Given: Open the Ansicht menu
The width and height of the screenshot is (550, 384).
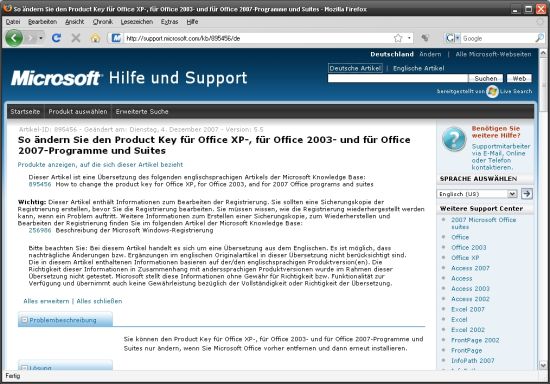Looking at the screenshot, I should tap(74, 22).
